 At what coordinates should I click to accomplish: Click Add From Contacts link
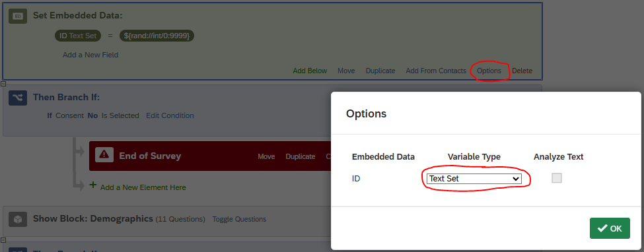pyautogui.click(x=436, y=71)
